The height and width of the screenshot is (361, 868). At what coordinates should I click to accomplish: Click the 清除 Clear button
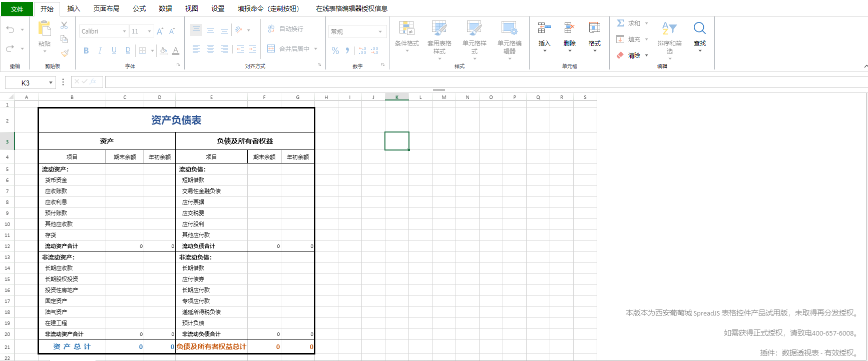click(x=628, y=55)
